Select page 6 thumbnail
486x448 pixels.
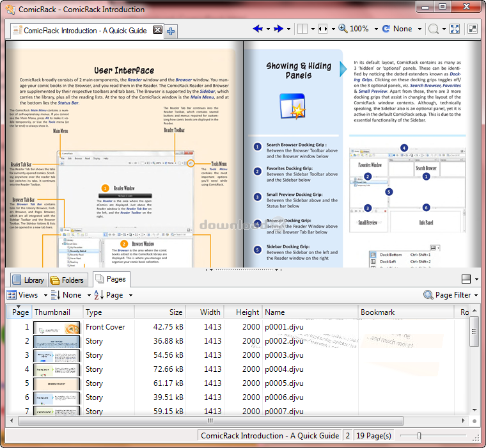56,397
